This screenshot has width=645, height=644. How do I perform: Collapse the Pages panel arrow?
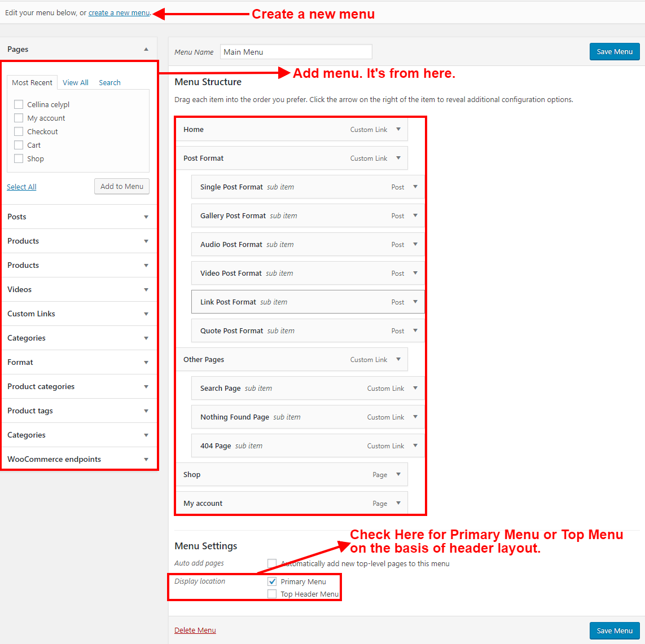(x=146, y=49)
